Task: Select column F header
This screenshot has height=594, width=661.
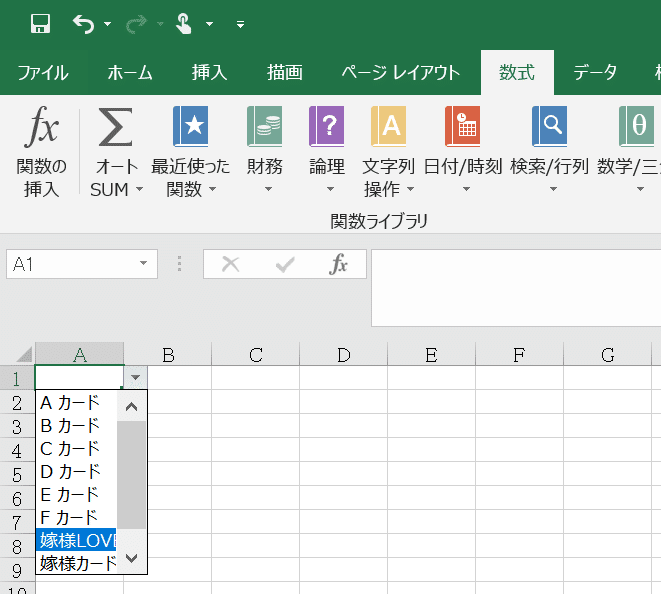Action: pyautogui.click(x=519, y=355)
